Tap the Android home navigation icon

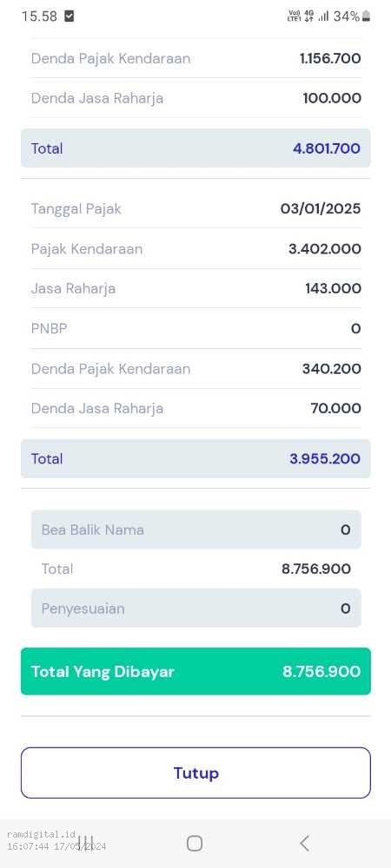(195, 843)
